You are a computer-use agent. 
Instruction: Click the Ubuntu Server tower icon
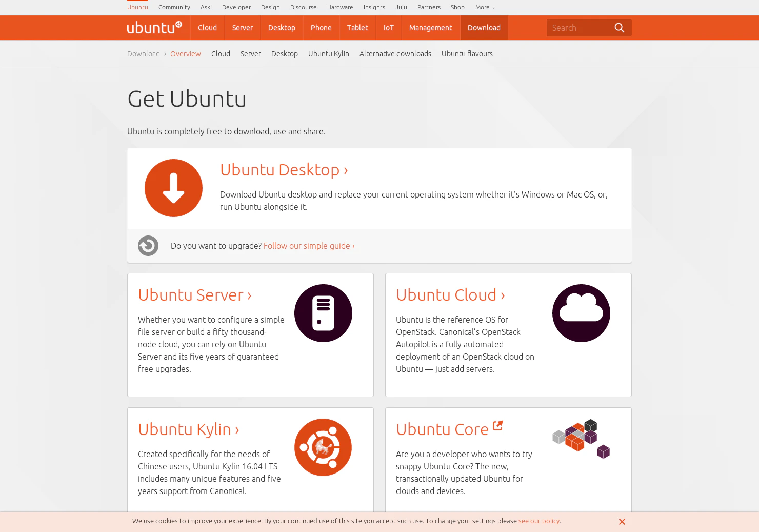pos(323,313)
